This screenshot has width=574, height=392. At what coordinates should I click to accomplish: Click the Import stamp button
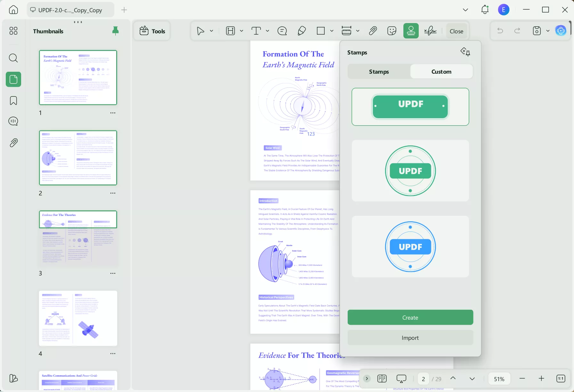tap(410, 338)
